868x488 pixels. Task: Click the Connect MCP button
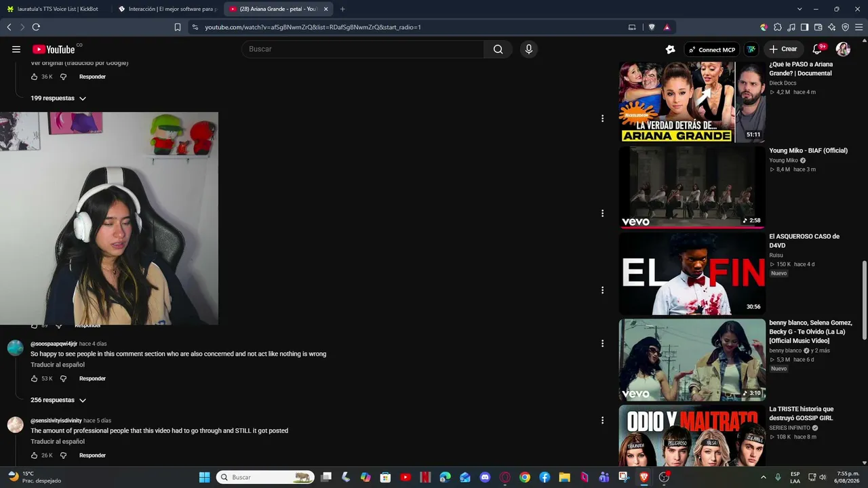pyautogui.click(x=712, y=49)
